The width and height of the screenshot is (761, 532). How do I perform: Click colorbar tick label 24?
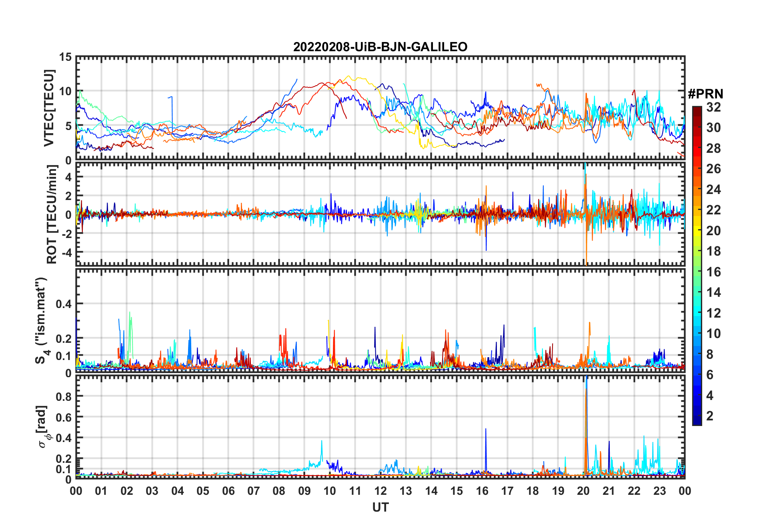[x=713, y=190]
